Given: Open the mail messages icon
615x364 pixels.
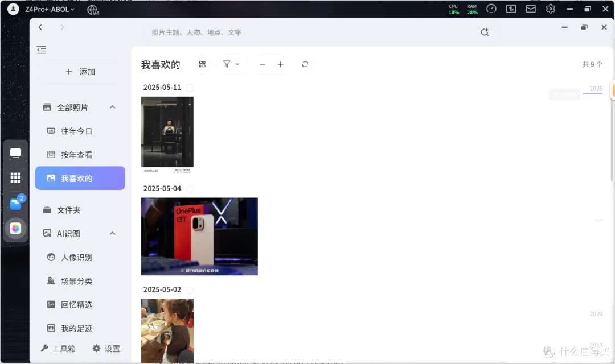Looking at the screenshot, I should point(531,9).
